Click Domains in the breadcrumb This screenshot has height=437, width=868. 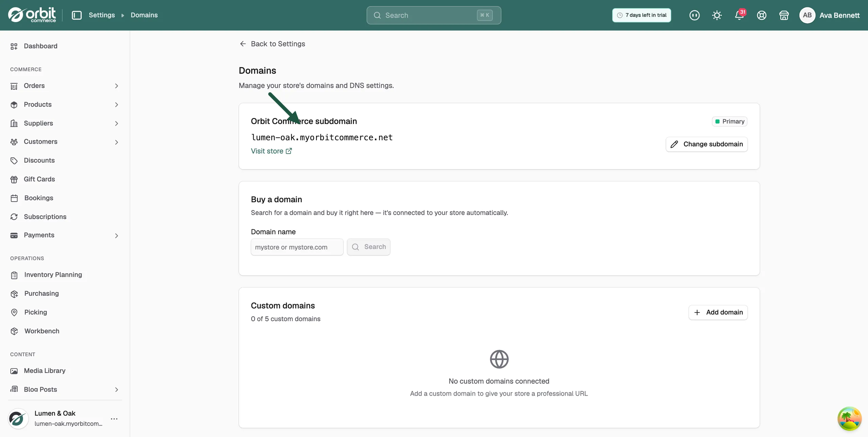pyautogui.click(x=144, y=15)
